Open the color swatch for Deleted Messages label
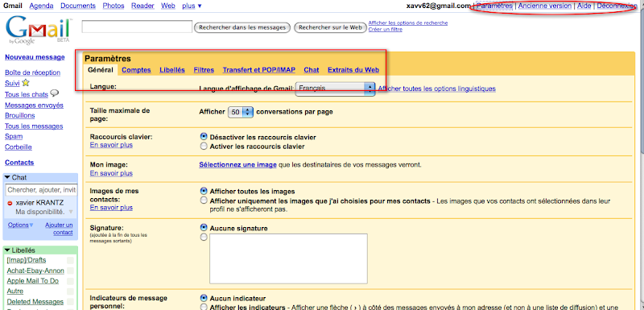 click(x=70, y=302)
